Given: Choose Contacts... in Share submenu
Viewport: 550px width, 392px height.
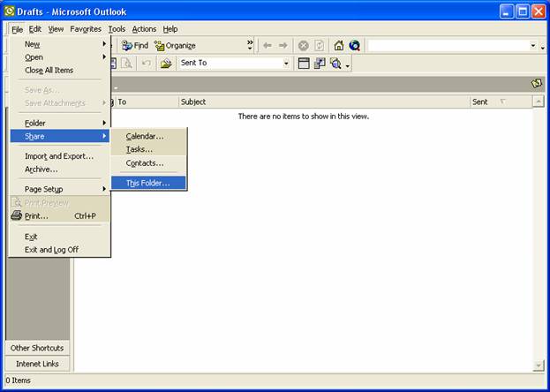Looking at the screenshot, I should click(x=148, y=163).
